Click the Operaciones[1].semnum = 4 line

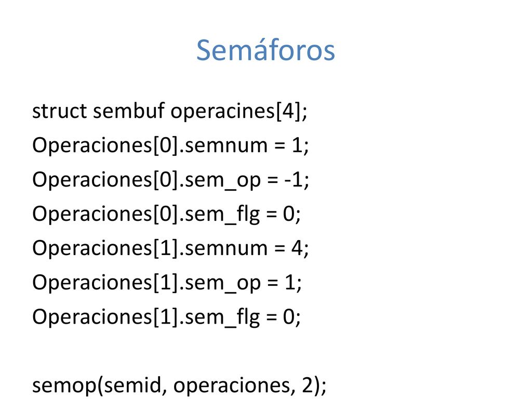[170, 248]
